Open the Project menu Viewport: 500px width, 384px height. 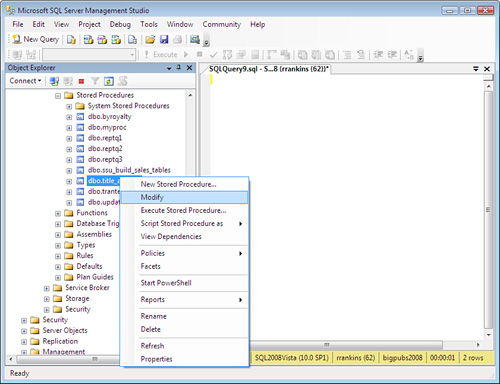click(89, 24)
